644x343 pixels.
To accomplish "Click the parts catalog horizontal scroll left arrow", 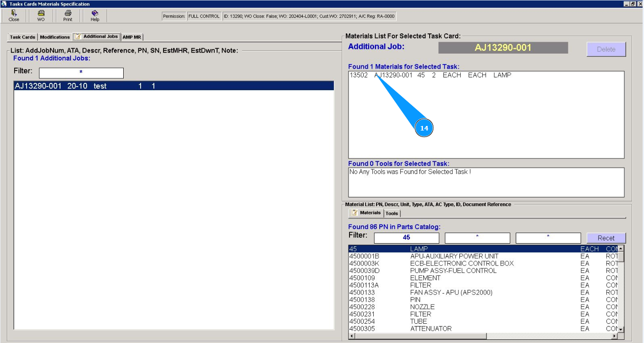I will click(x=352, y=336).
